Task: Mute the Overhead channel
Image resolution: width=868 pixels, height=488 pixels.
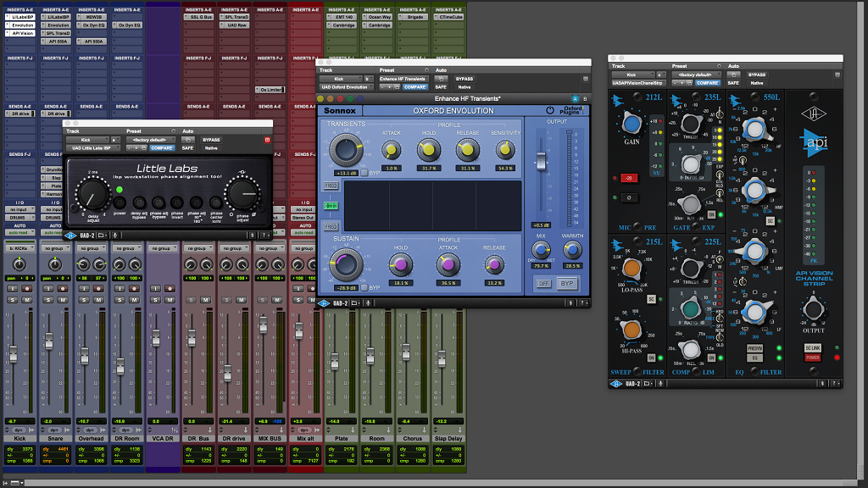Action: coord(98,300)
